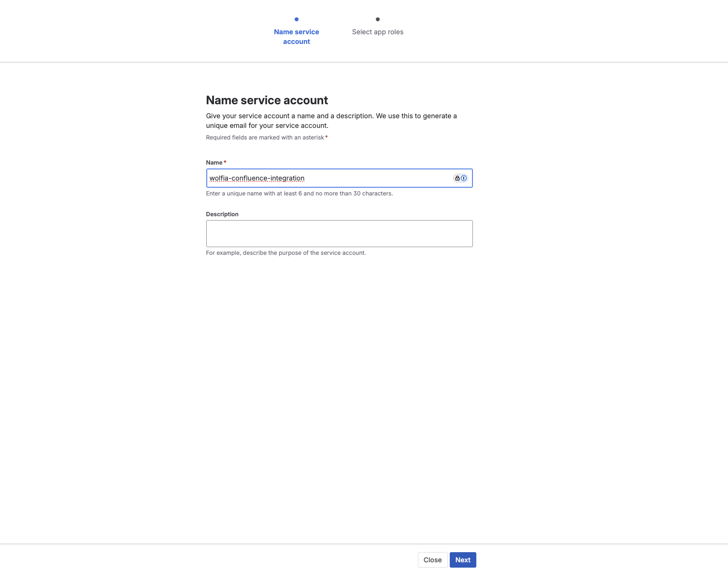Click the Name service account page heading
Image resolution: width=728 pixels, height=571 pixels.
[x=267, y=100]
